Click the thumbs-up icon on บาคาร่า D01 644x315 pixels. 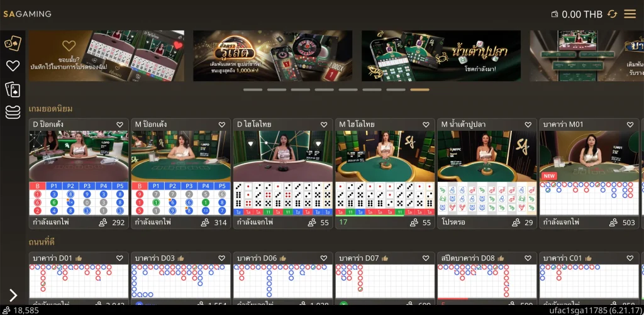[79, 258]
